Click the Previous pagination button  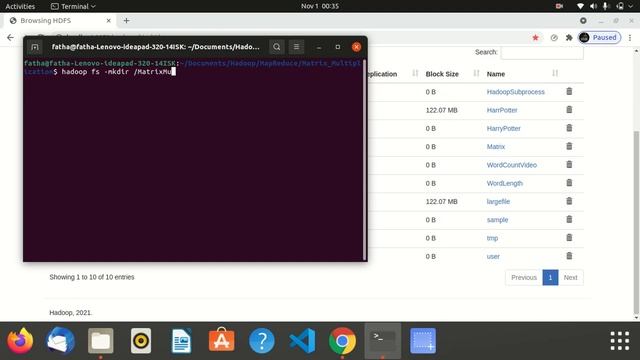[x=524, y=278]
